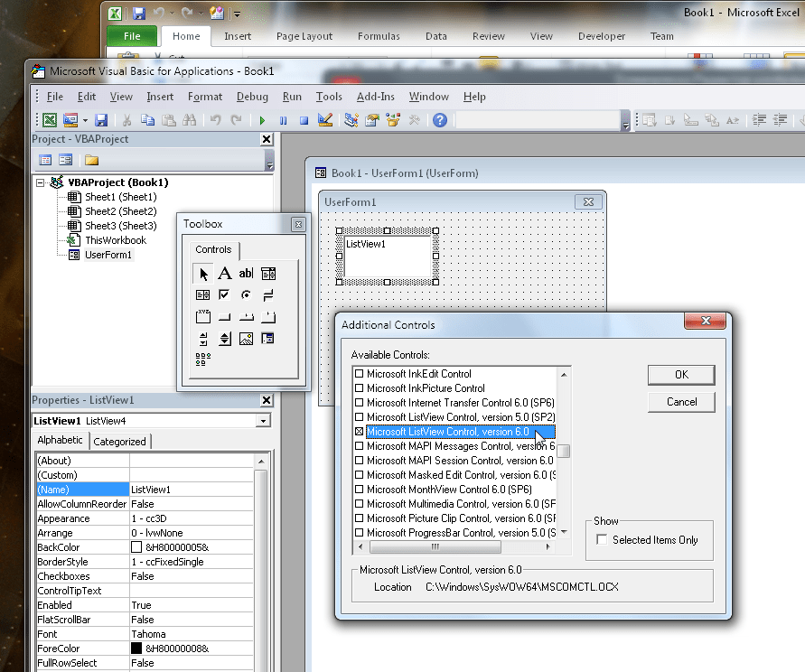Check Microsoft InkEdit Control checkbox

pos(360,374)
